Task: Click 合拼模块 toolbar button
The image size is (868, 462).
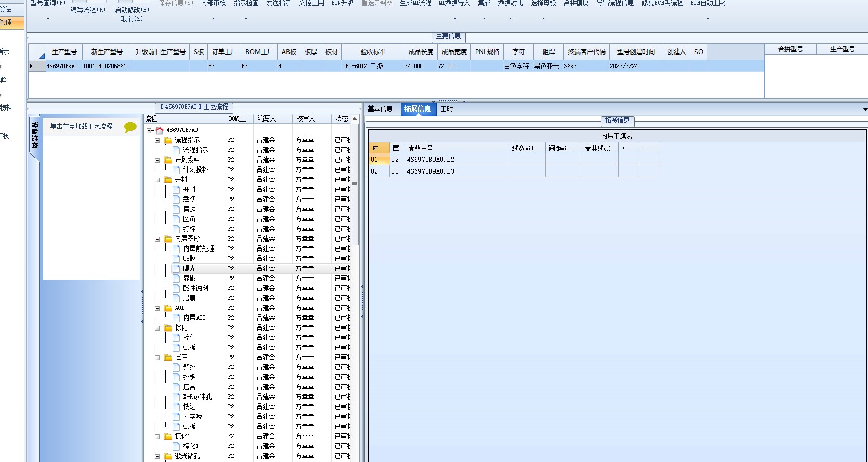Action: click(576, 3)
